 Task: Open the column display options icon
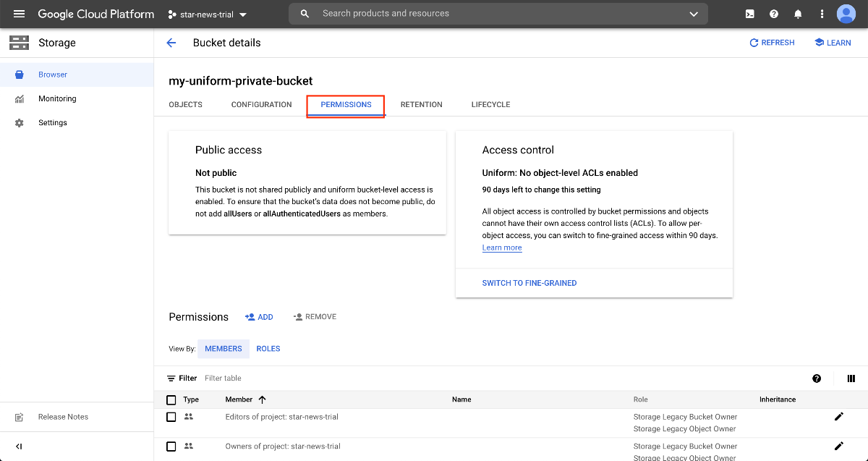click(x=851, y=378)
